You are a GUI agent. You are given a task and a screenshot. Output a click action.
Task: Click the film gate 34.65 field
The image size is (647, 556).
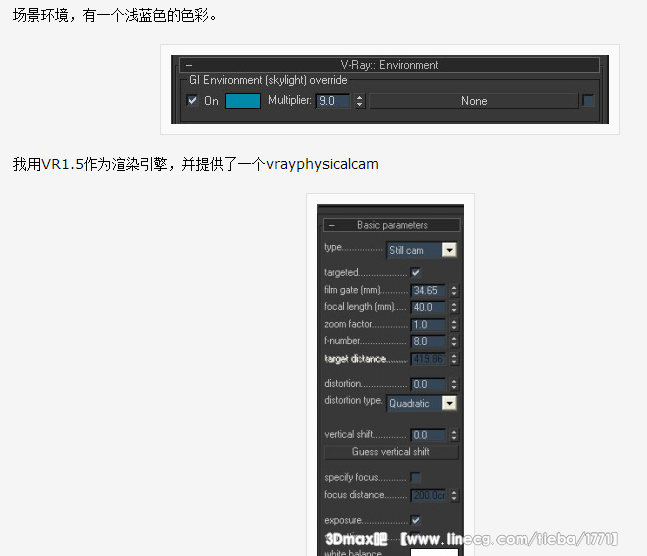428,290
